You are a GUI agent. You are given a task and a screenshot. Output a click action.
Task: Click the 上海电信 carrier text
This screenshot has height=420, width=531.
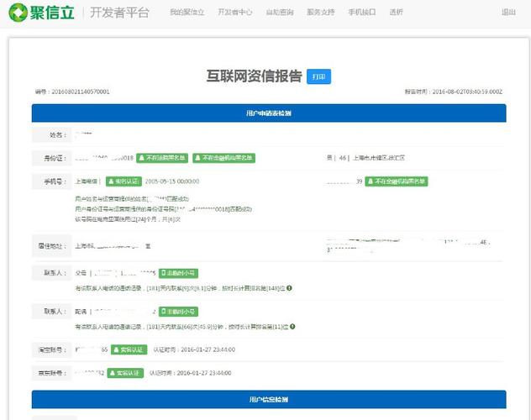[x=87, y=181]
